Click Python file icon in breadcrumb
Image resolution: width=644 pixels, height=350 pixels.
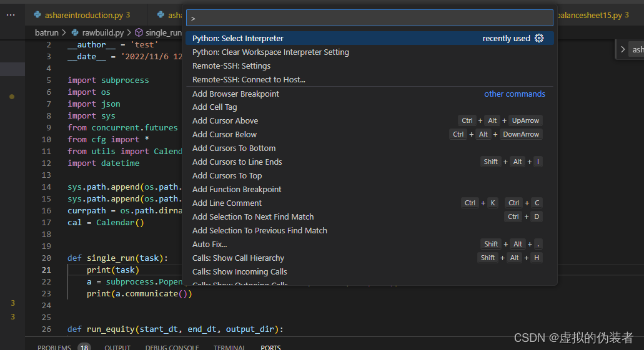pos(75,32)
